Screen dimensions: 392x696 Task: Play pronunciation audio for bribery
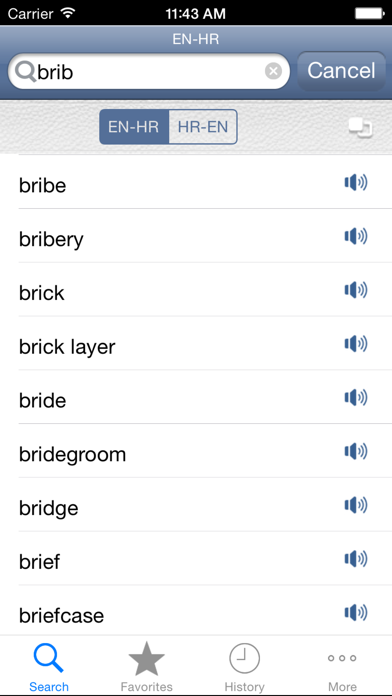tap(356, 236)
